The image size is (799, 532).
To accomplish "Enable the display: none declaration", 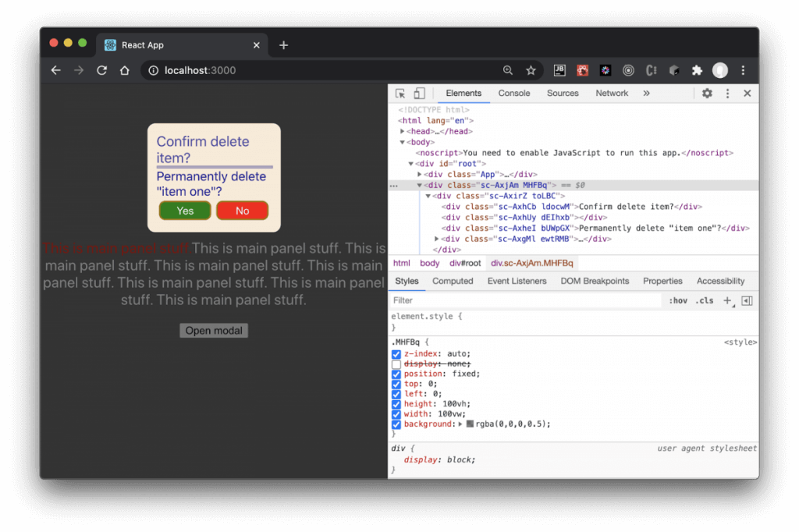I will (x=396, y=364).
